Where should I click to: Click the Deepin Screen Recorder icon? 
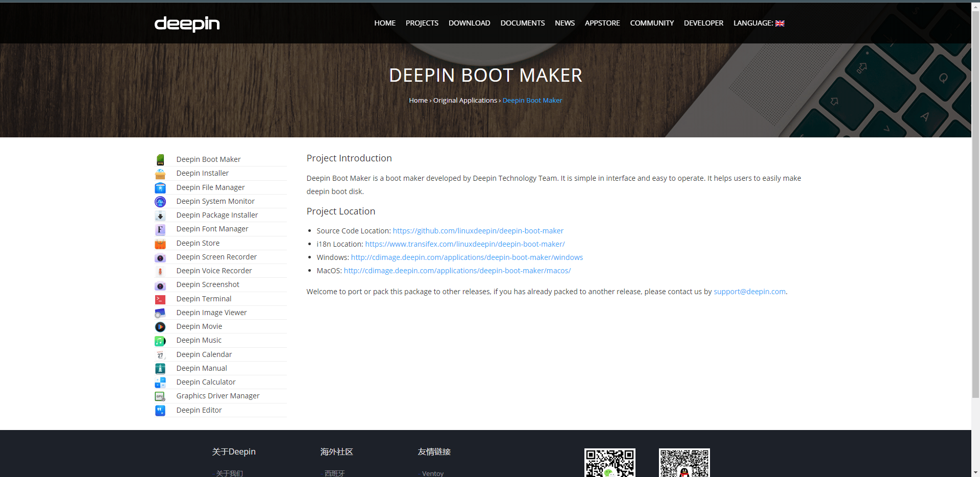point(160,257)
